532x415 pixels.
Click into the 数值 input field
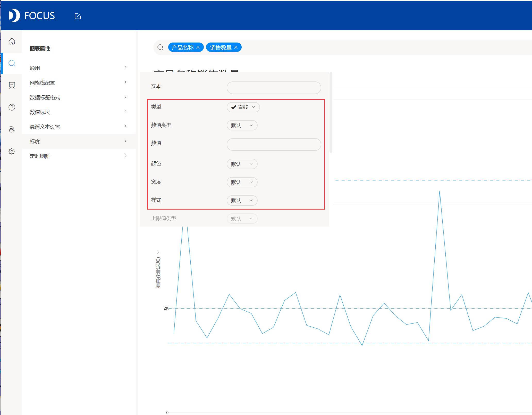tap(274, 144)
